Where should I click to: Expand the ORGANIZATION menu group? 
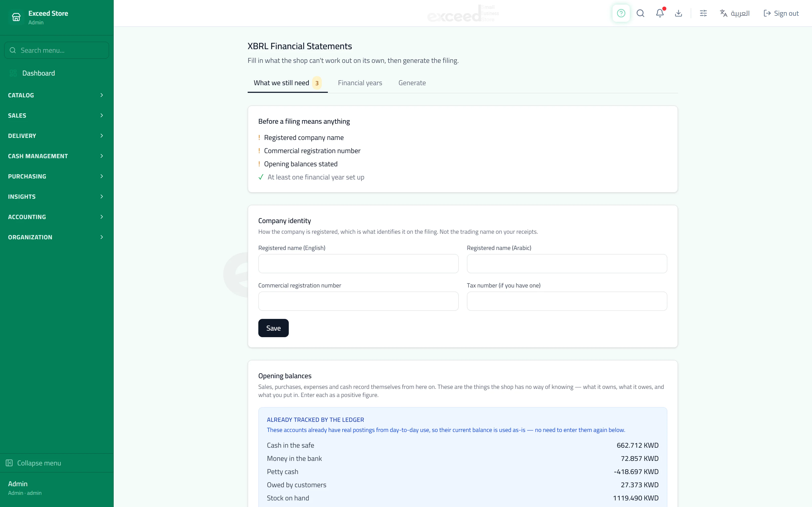(56, 237)
